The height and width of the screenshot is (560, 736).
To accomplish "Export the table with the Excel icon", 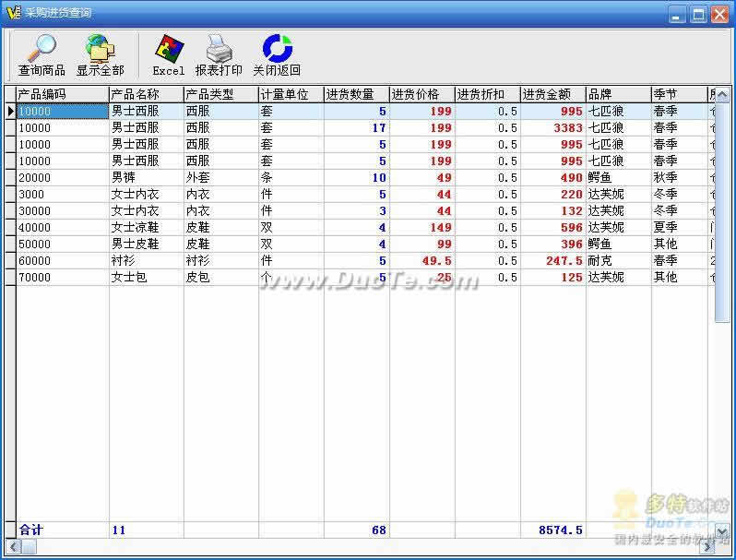I will [x=169, y=48].
